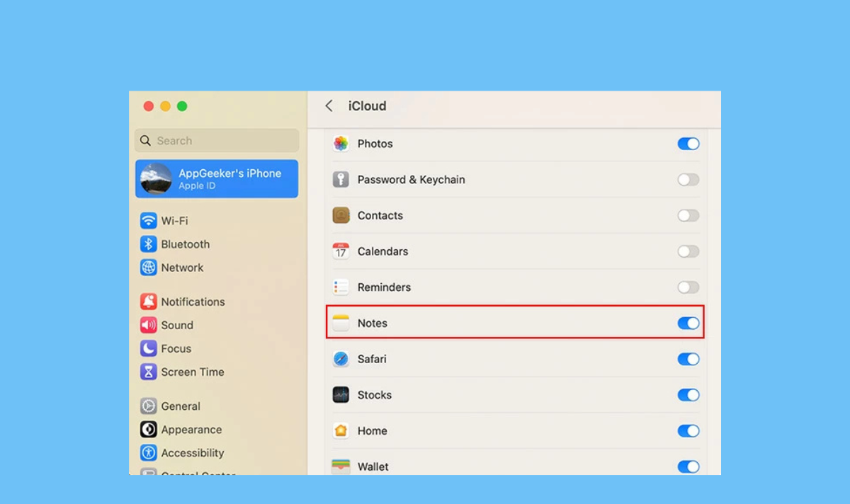This screenshot has height=504, width=850.
Task: Click the Calendars icon
Action: pyautogui.click(x=341, y=251)
